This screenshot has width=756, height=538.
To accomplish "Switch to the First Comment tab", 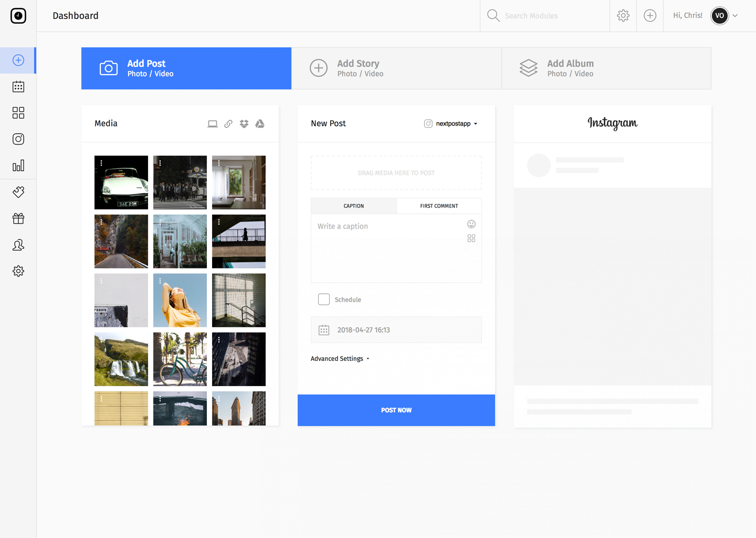I will (x=439, y=206).
